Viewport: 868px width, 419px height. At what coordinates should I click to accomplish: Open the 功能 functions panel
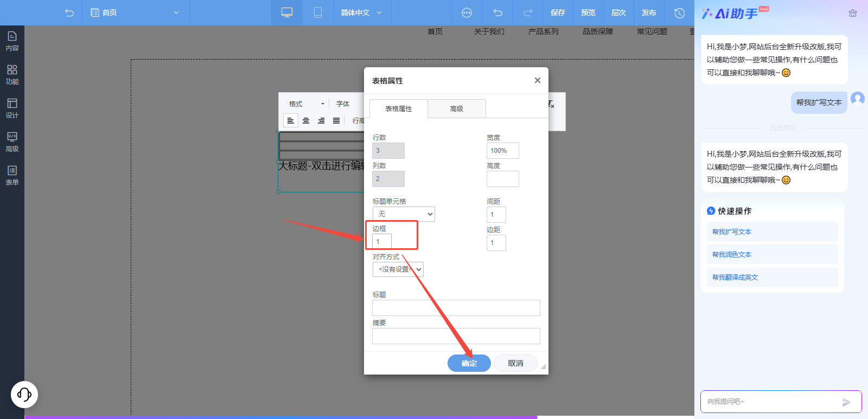pos(12,75)
